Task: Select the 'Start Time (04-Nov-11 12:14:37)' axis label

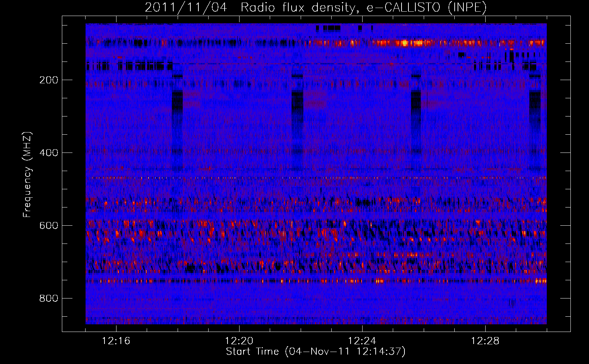Action: pos(316,352)
